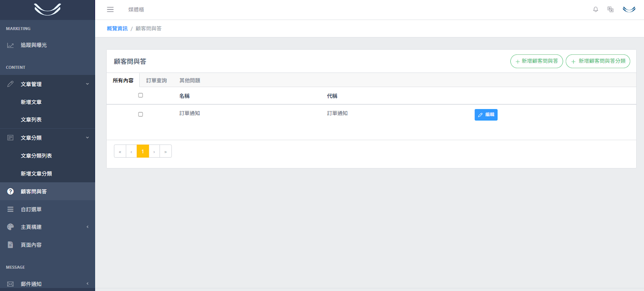Viewport: 644px width, 291px height.
Task: Click the language translate icon in header
Action: 611,9
